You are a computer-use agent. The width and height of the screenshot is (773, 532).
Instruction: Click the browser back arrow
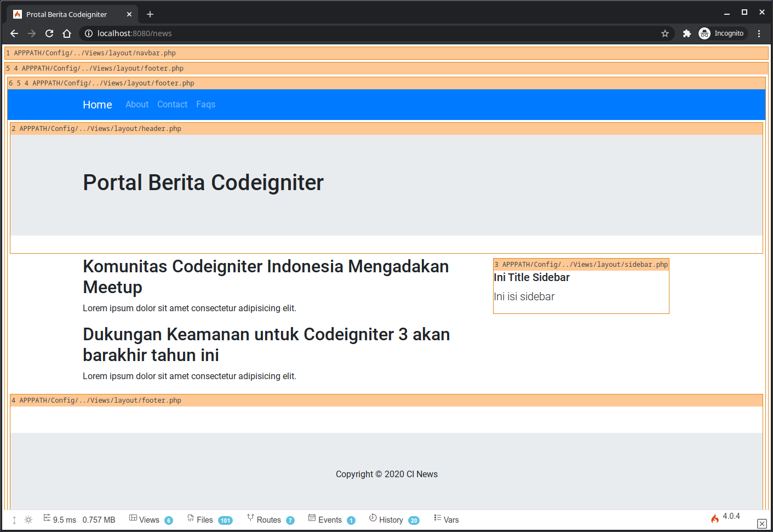14,33
